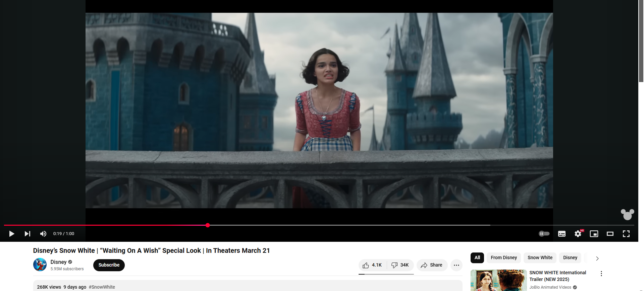Click the red progress bar scrubber

[208, 225]
